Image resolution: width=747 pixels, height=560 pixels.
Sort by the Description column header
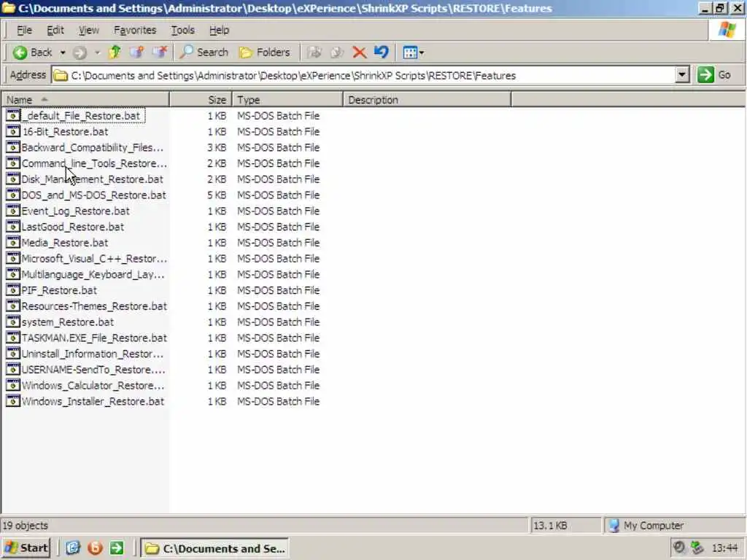[x=427, y=99]
